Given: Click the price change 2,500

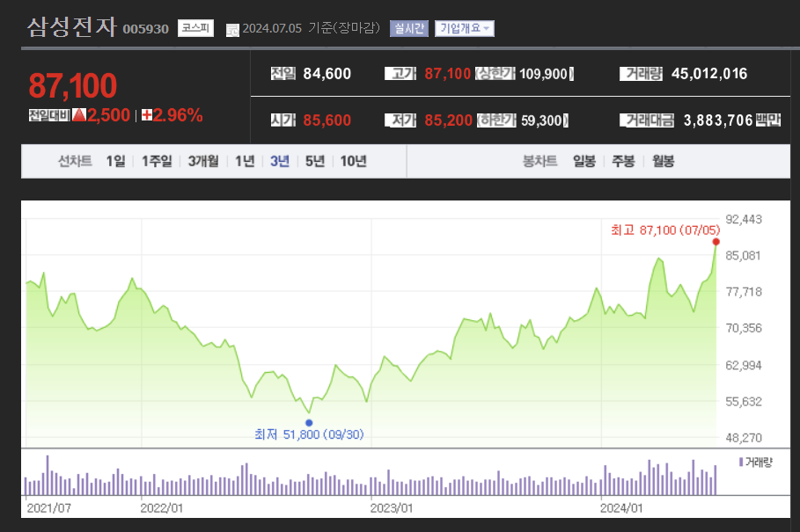Looking at the screenshot, I should pos(108,115).
